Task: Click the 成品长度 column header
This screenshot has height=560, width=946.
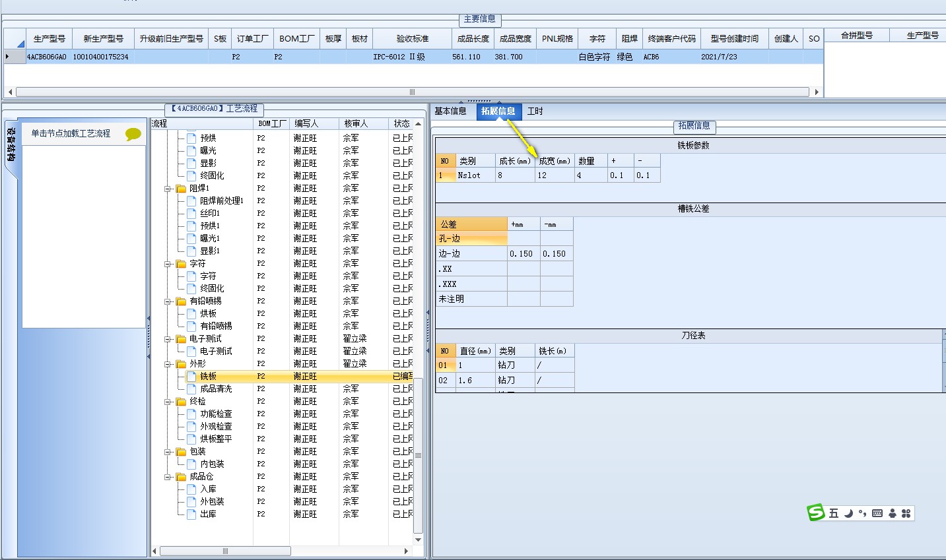Action: tap(473, 39)
